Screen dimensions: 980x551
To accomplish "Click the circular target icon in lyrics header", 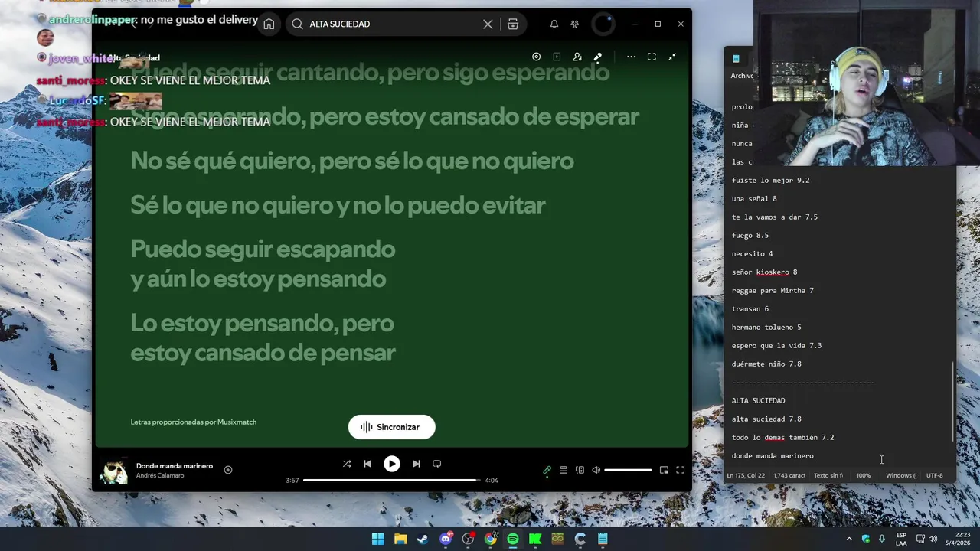I will pyautogui.click(x=536, y=57).
